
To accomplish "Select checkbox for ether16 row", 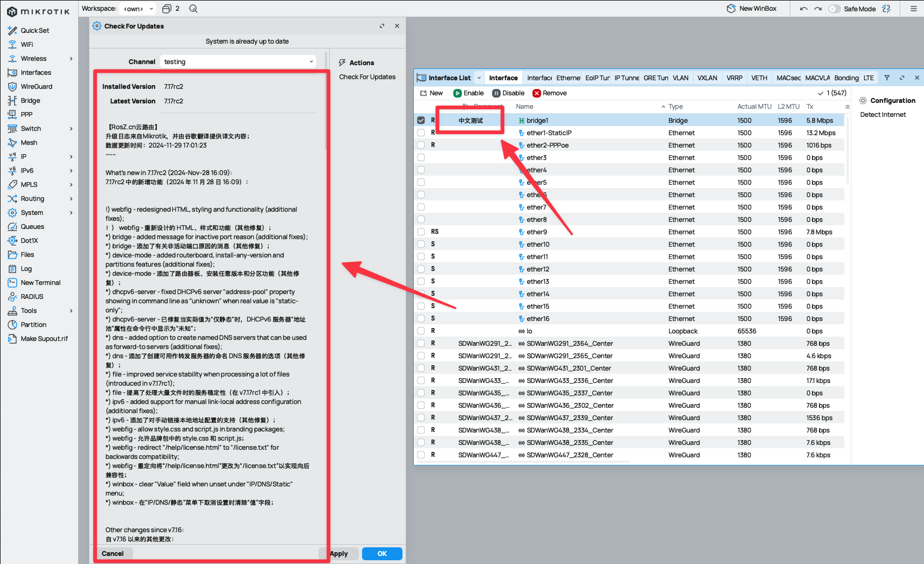I will 421,318.
